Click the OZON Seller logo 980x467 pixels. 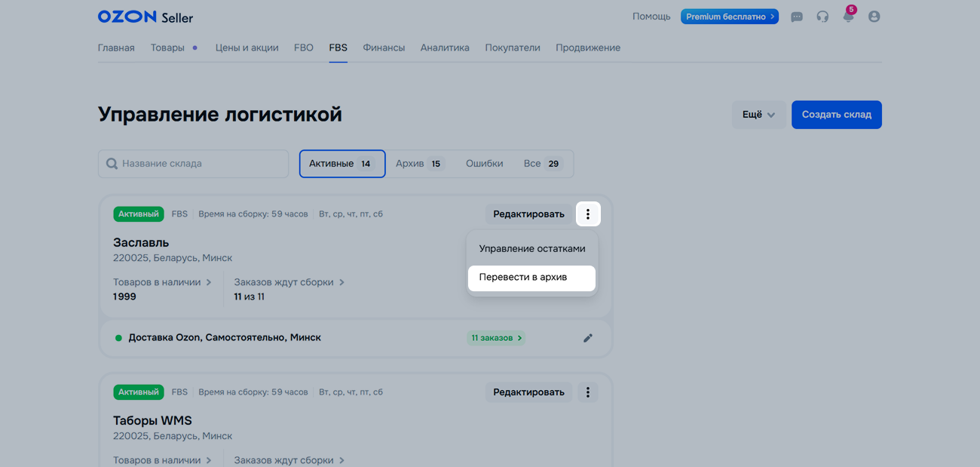click(x=145, y=17)
